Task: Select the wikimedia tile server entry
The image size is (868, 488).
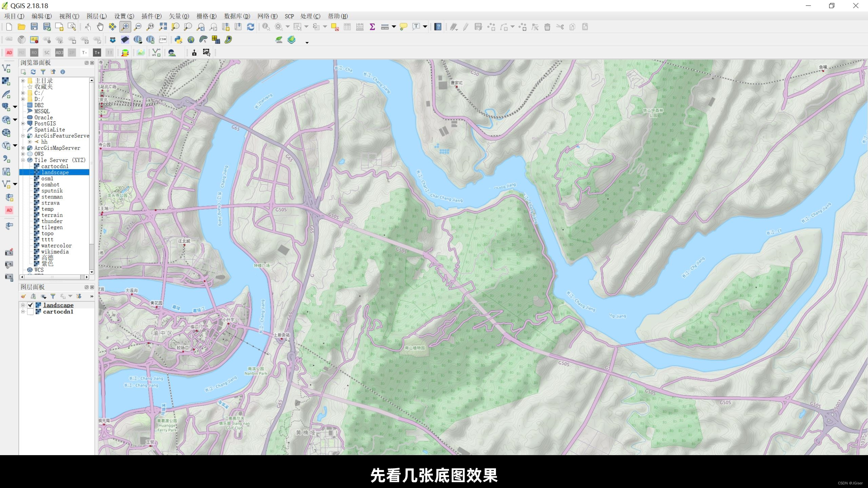Action: click(55, 251)
